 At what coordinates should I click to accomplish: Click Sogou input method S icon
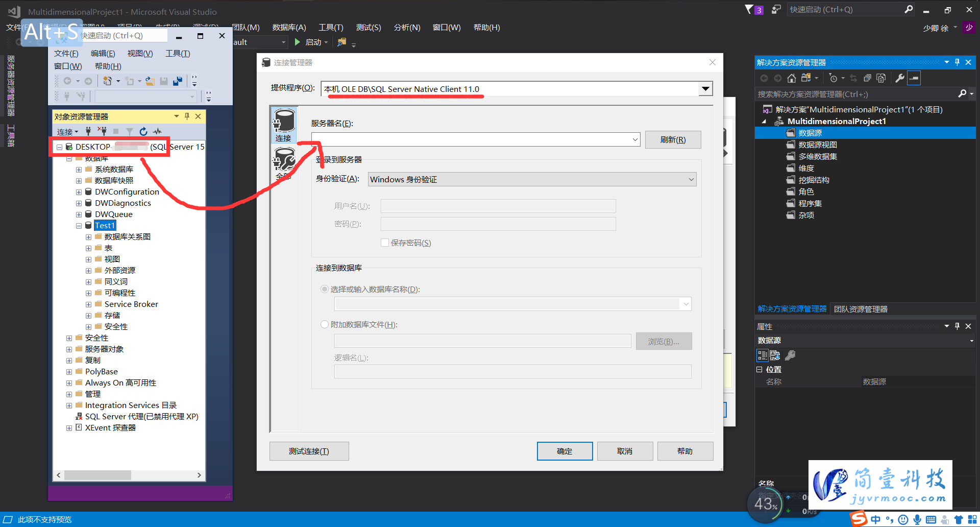[859, 519]
